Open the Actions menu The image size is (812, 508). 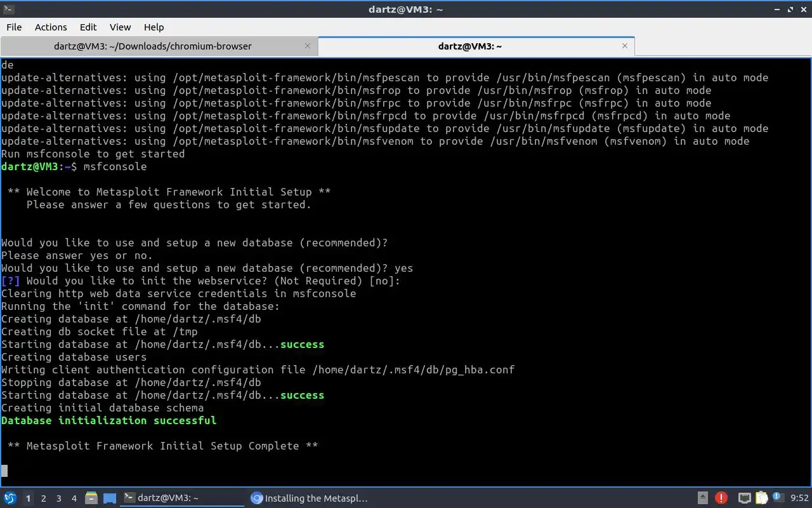click(51, 27)
